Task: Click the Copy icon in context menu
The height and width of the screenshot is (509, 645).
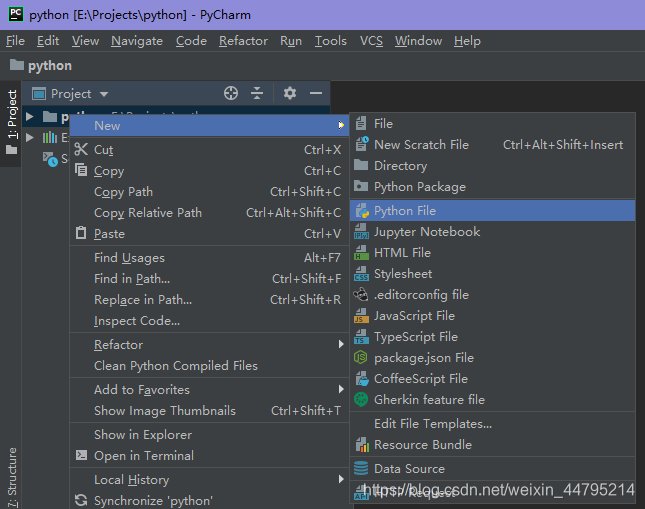Action: 81,170
